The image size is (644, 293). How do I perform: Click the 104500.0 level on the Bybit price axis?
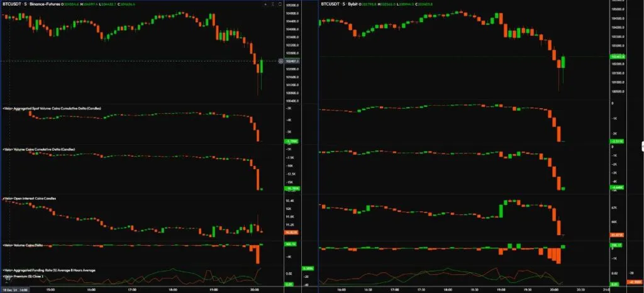[618, 18]
